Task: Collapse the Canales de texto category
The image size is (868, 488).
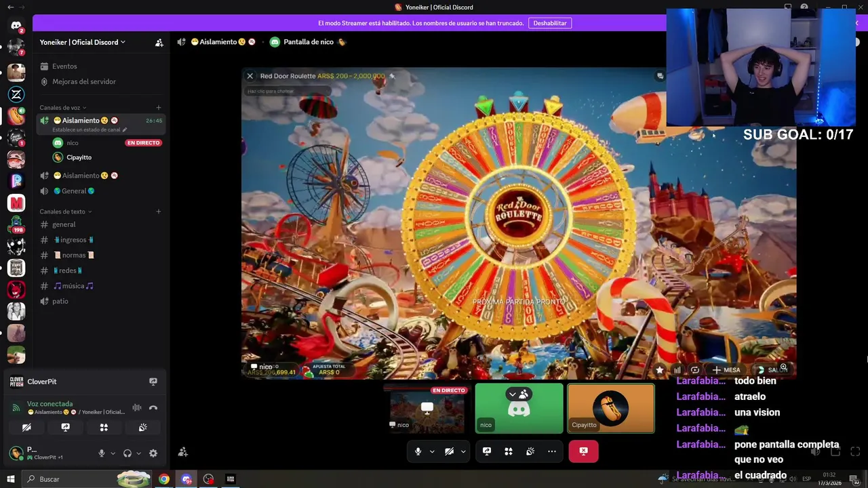Action: 65,211
